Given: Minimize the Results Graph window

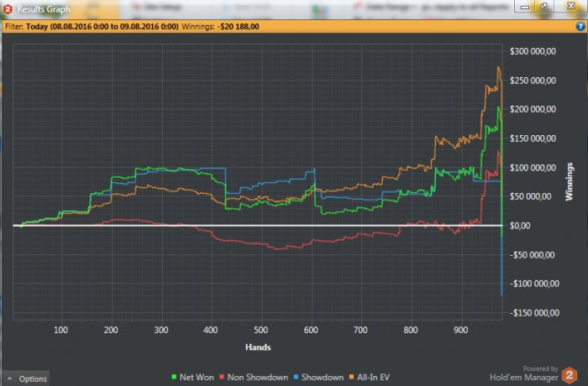Looking at the screenshot, I should click(x=526, y=8).
